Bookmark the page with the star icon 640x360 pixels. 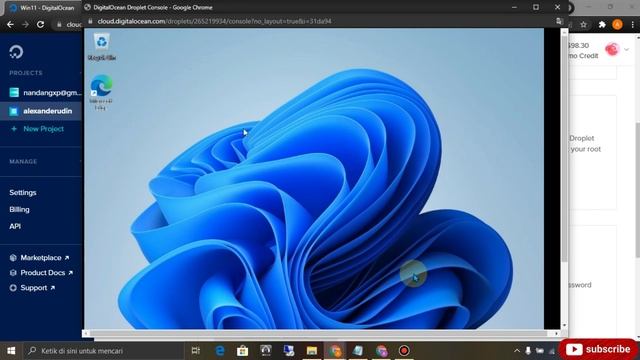[x=584, y=24]
